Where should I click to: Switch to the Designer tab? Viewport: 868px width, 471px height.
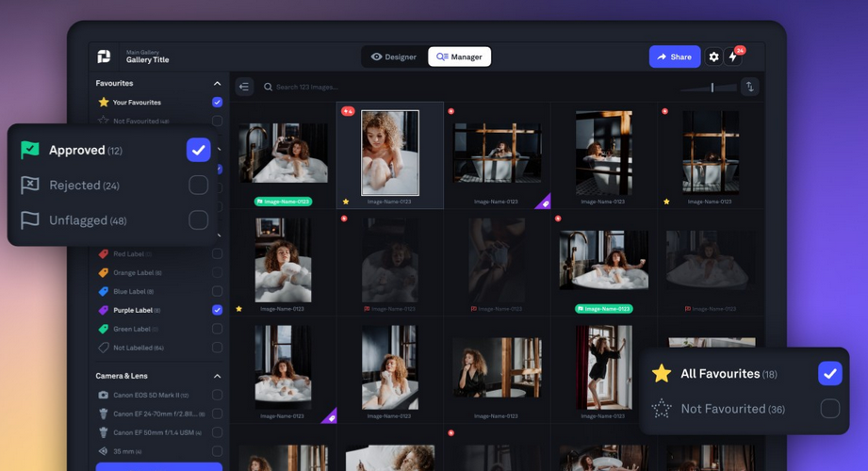[394, 57]
